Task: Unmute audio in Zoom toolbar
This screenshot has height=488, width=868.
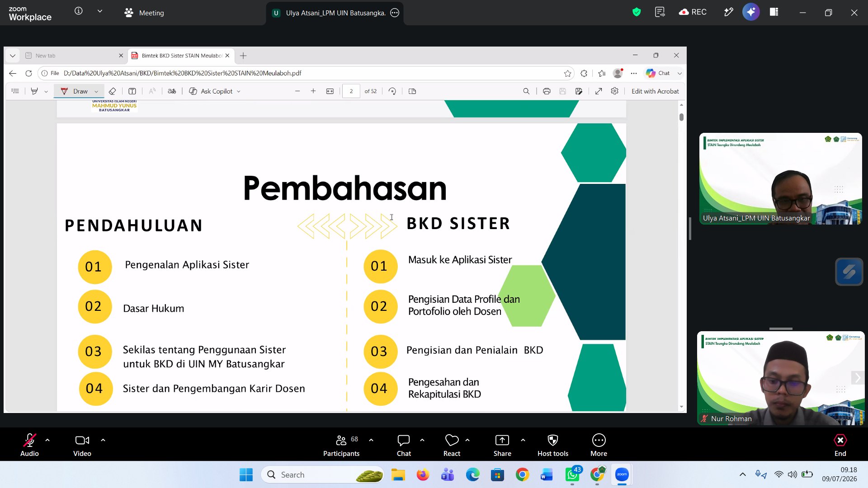Action: click(29, 445)
